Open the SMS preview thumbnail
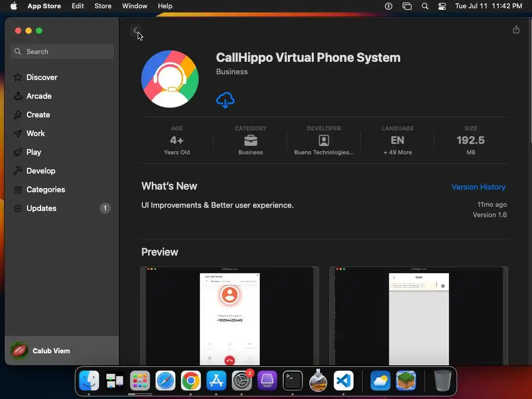Screen dimensions: 532x399 coord(419,316)
